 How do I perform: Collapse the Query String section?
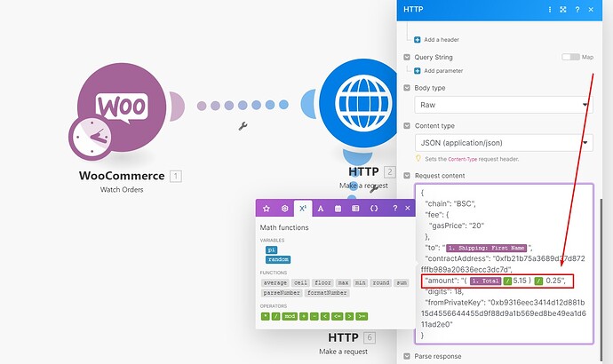(407, 57)
